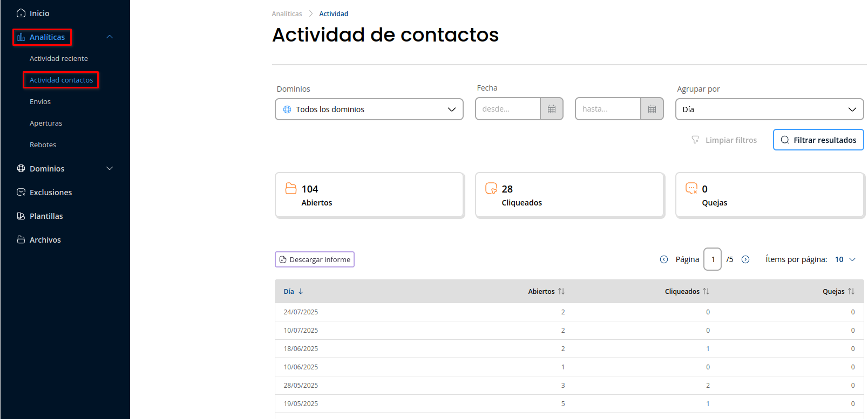Open Actividad reciente in sidebar
Image resolution: width=868 pixels, height=419 pixels.
(59, 58)
